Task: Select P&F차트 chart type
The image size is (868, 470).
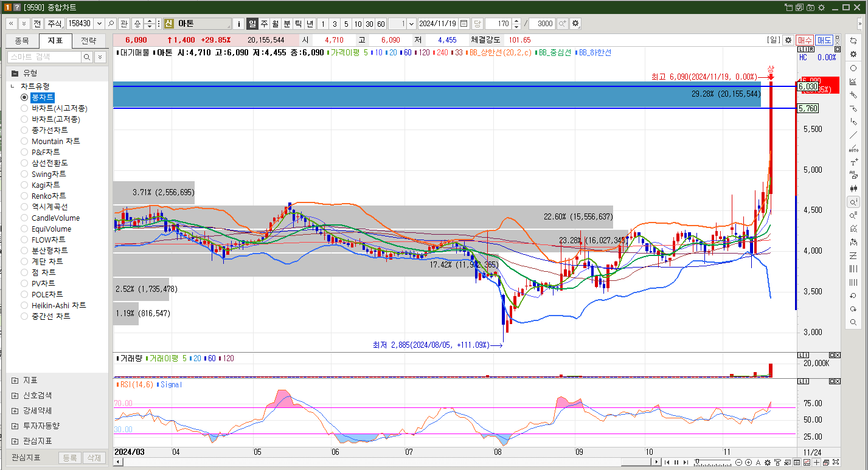Action: pos(24,152)
